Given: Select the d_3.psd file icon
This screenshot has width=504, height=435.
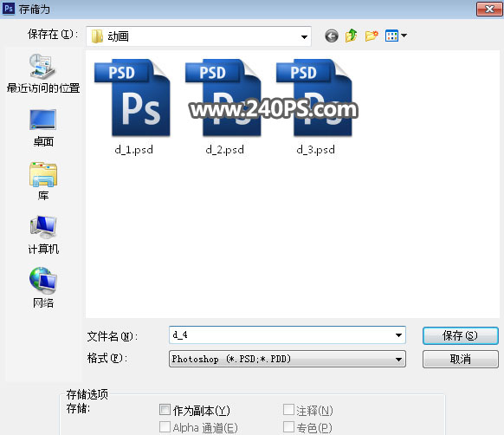Looking at the screenshot, I should (314, 98).
